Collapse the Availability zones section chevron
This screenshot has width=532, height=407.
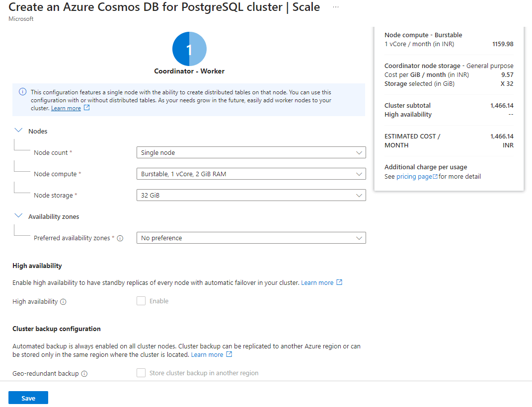point(19,216)
